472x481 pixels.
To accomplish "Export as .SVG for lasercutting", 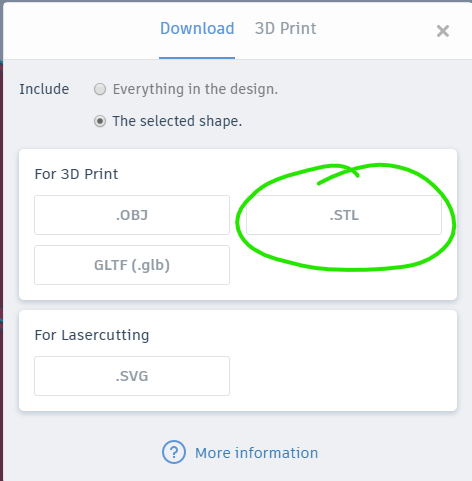I will pyautogui.click(x=132, y=376).
